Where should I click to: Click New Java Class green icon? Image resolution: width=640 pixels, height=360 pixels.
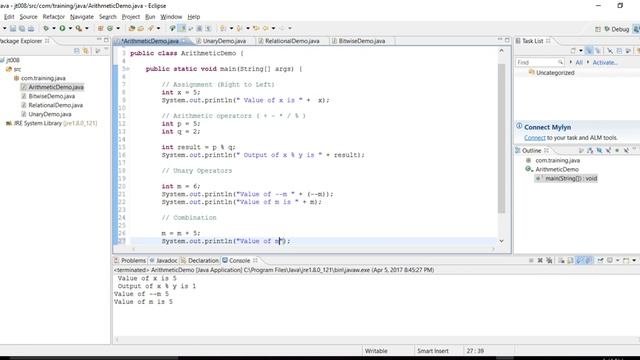[x=110, y=29]
